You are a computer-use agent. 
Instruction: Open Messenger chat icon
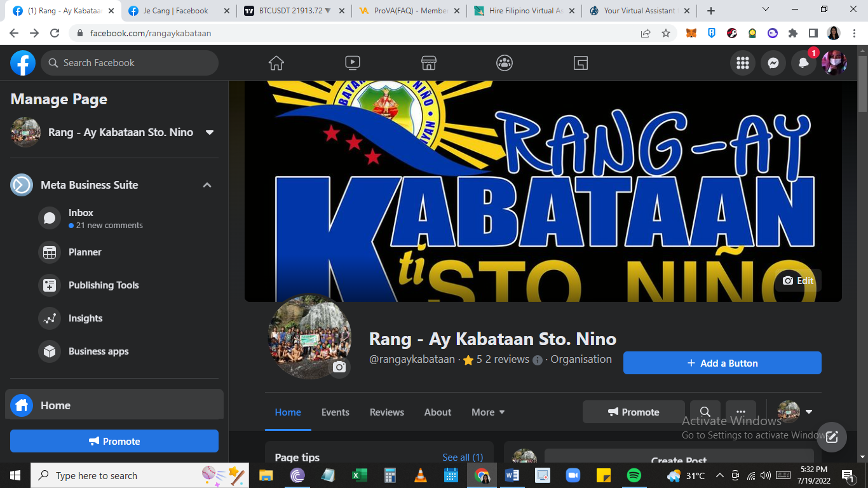tap(773, 63)
